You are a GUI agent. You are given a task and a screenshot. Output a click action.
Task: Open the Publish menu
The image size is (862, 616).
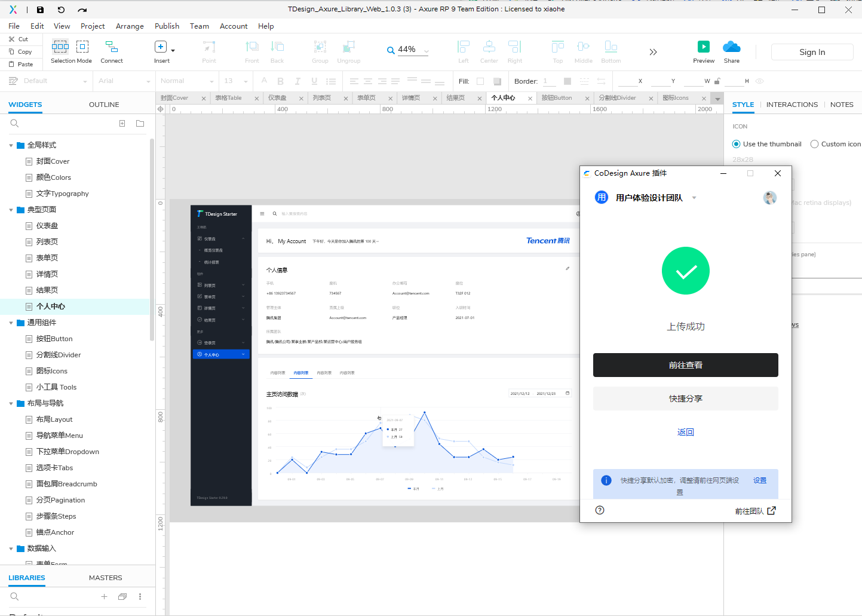[167, 26]
